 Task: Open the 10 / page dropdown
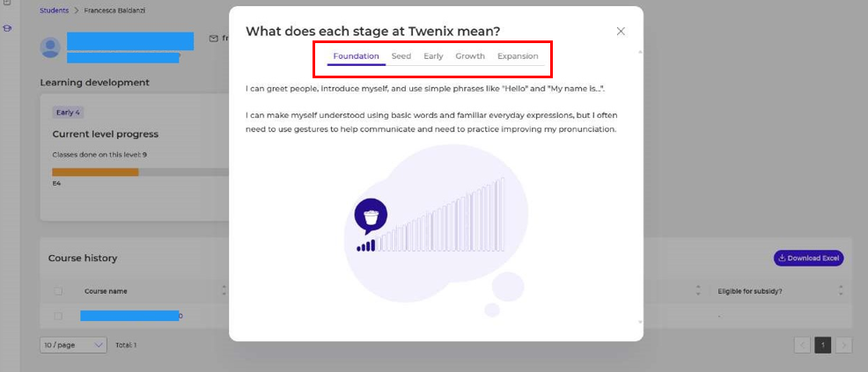click(74, 345)
